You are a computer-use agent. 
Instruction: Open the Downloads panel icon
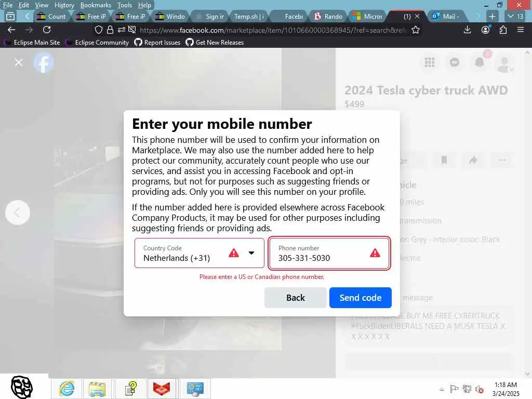(x=467, y=30)
